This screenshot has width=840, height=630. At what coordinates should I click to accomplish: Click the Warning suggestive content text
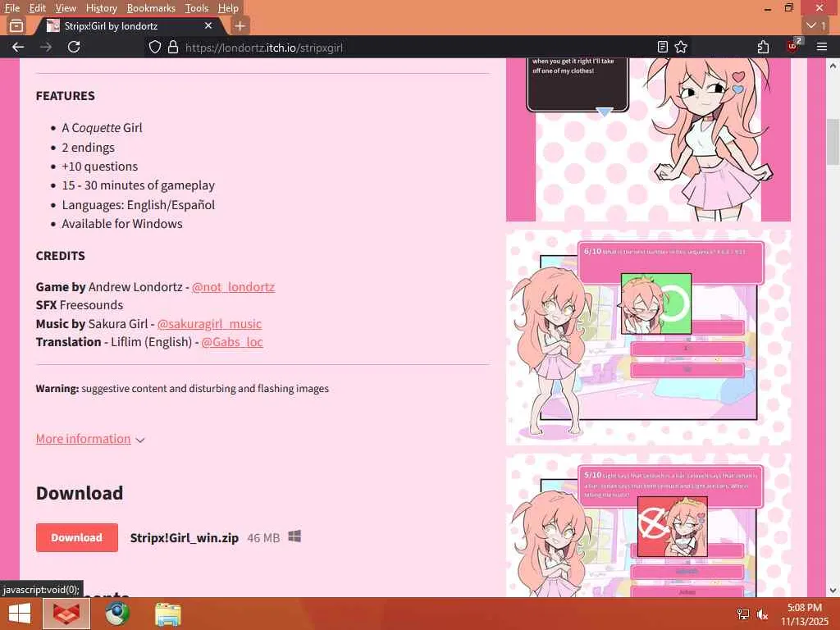[x=182, y=389]
